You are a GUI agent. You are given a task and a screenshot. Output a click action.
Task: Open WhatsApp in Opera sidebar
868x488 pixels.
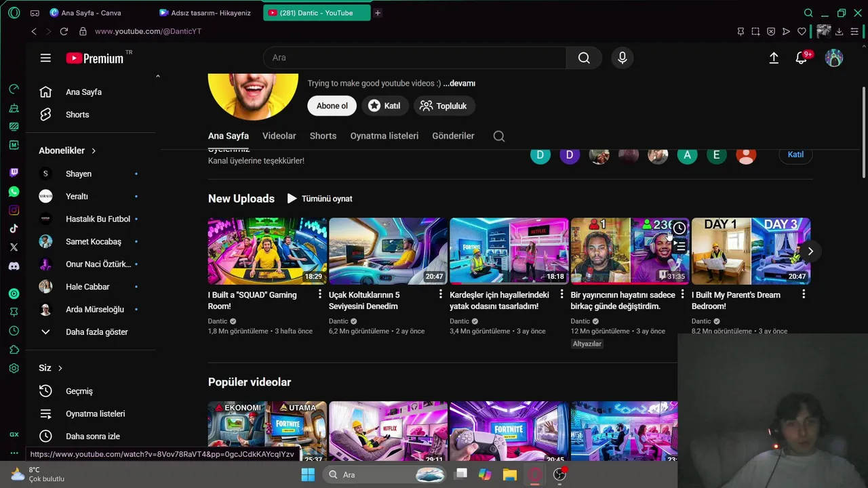pyautogui.click(x=14, y=192)
